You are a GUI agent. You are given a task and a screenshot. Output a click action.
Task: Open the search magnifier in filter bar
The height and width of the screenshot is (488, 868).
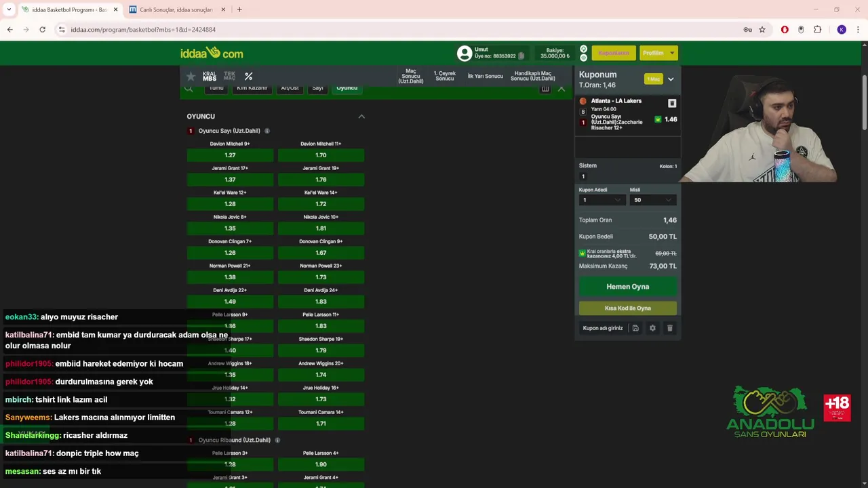[189, 88]
